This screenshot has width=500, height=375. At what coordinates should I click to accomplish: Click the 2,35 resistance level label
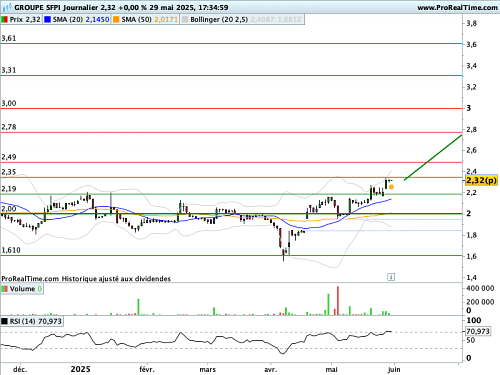coord(9,172)
